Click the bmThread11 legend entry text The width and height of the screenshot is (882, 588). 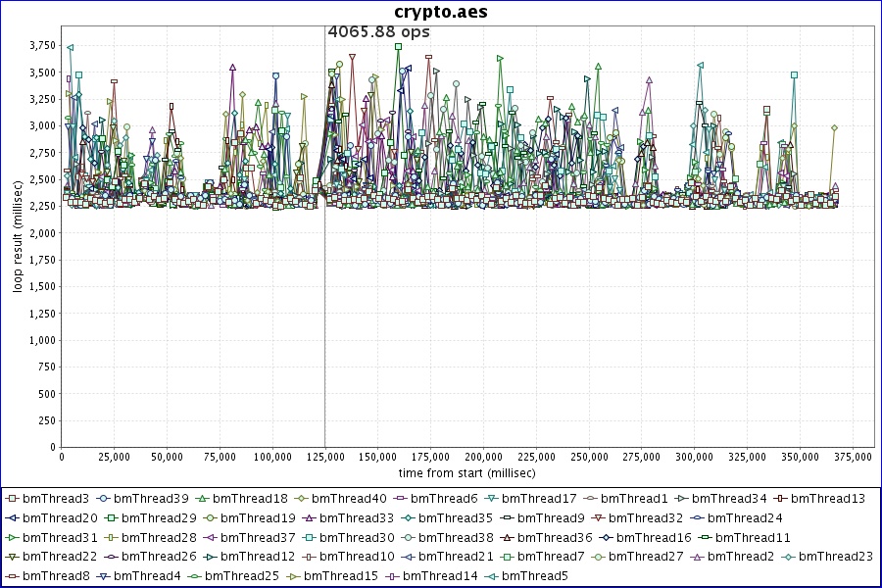click(x=753, y=537)
